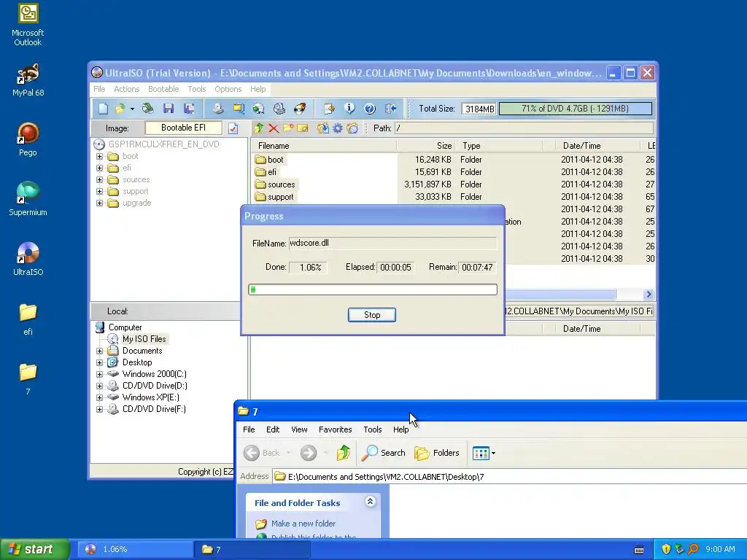Viewport: 747px width, 560px height.
Task: Click the Rename icon in image pane toolbar
Action: 303,128
